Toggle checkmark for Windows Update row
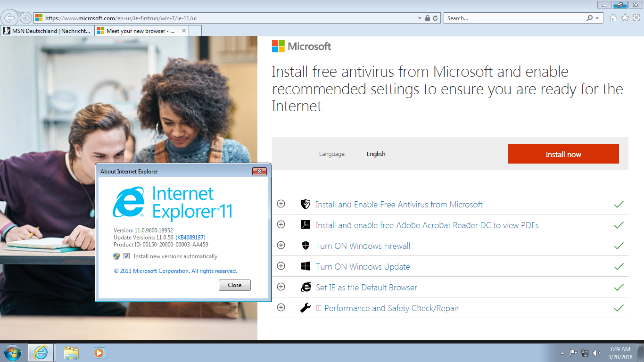644x362 pixels. pos(619,266)
